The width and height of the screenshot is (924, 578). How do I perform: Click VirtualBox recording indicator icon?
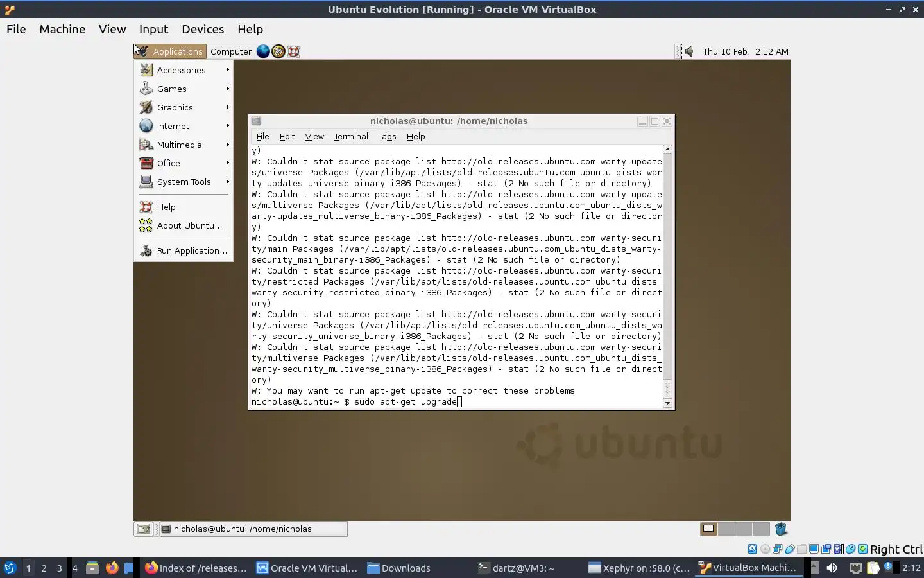pos(826,549)
